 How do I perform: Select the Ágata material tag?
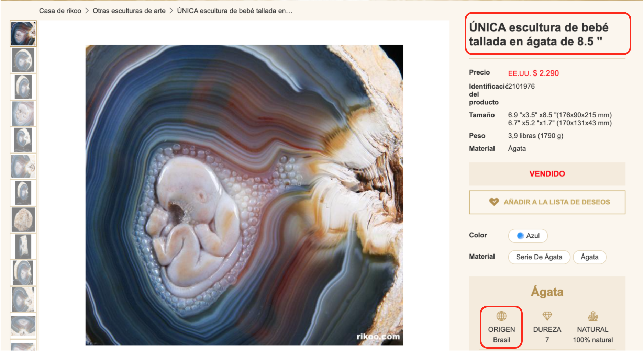click(x=590, y=257)
